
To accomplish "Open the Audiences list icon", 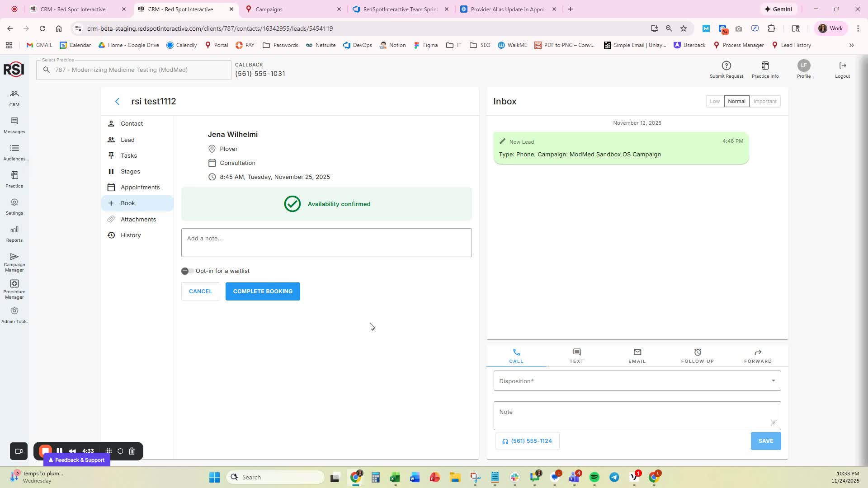I will point(14,149).
